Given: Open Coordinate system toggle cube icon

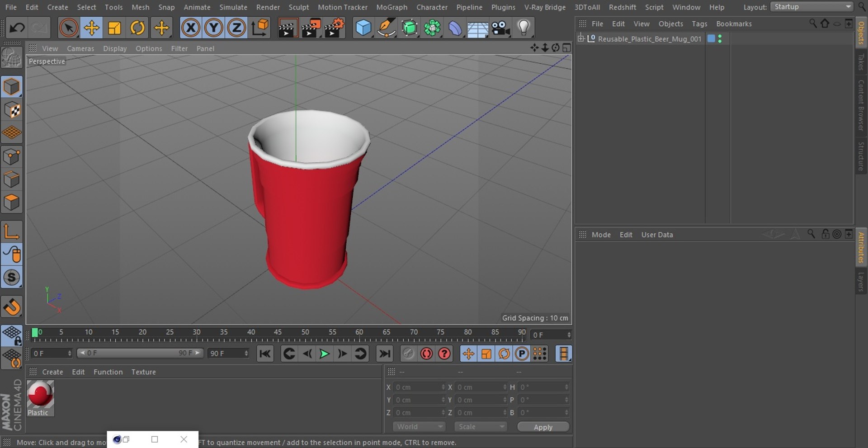Looking at the screenshot, I should tap(260, 28).
